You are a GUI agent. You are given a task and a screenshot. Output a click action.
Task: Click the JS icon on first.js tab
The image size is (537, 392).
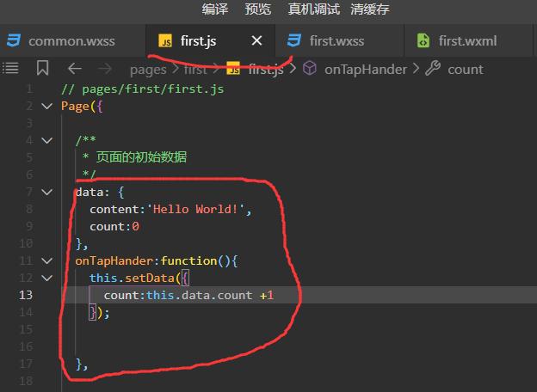[x=165, y=40]
